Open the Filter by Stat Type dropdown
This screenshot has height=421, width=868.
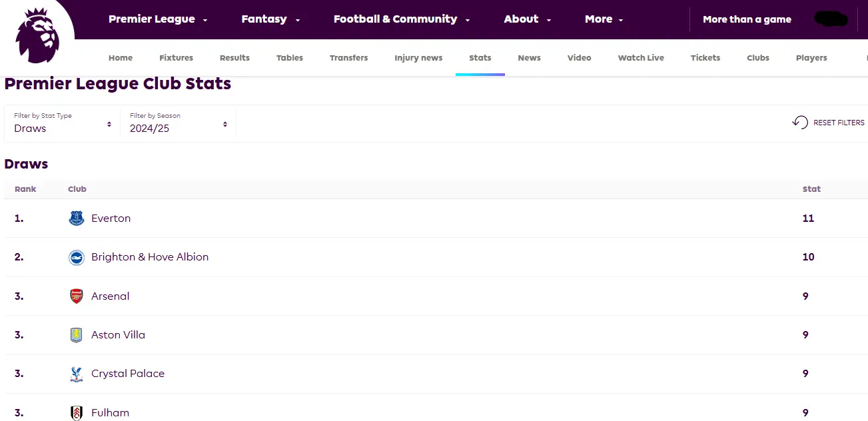tap(63, 124)
